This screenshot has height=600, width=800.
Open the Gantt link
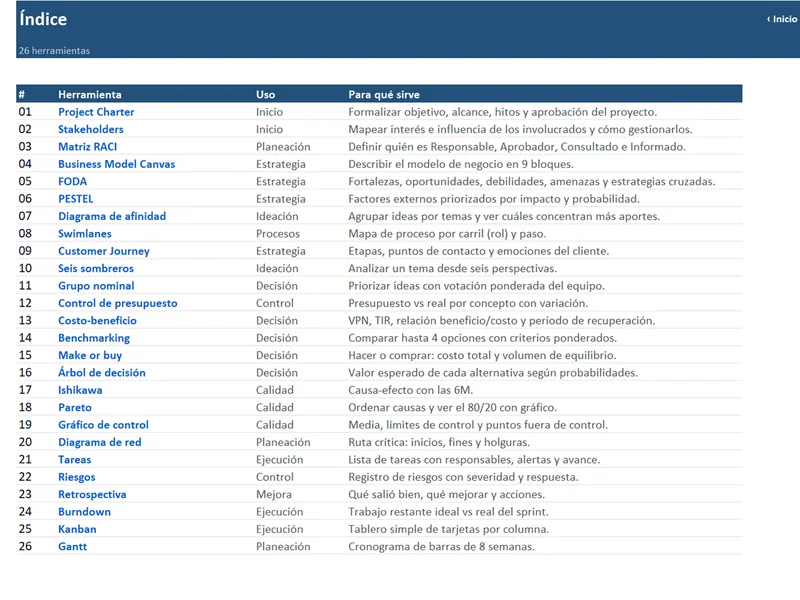(x=72, y=545)
